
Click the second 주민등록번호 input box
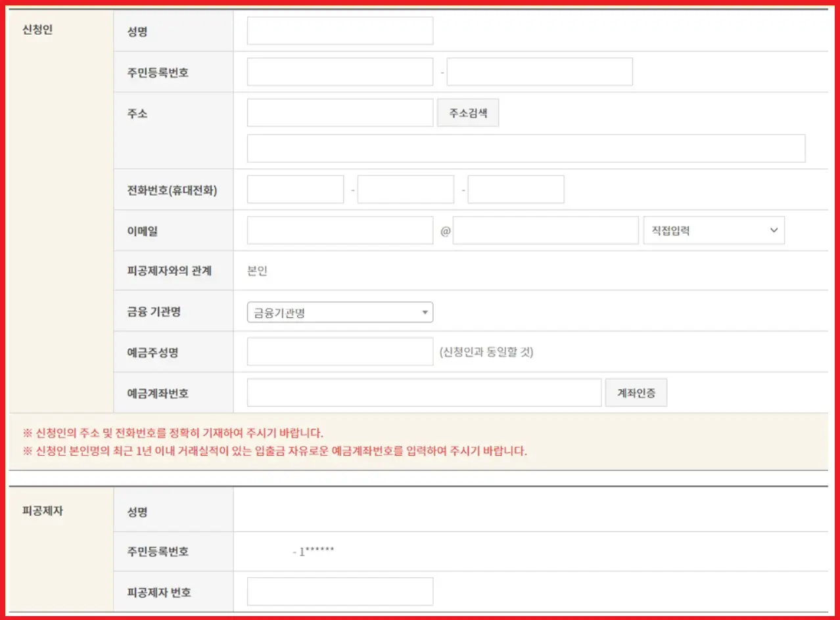538,71
